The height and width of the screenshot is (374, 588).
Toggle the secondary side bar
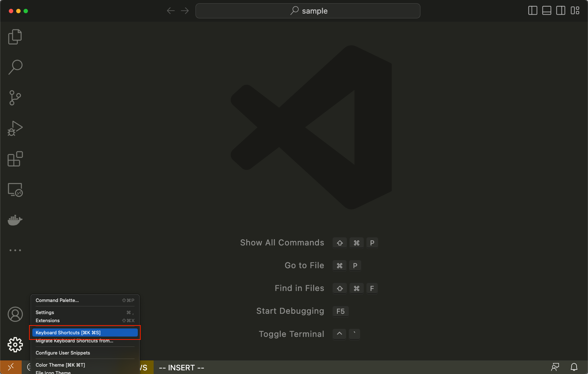point(560,10)
